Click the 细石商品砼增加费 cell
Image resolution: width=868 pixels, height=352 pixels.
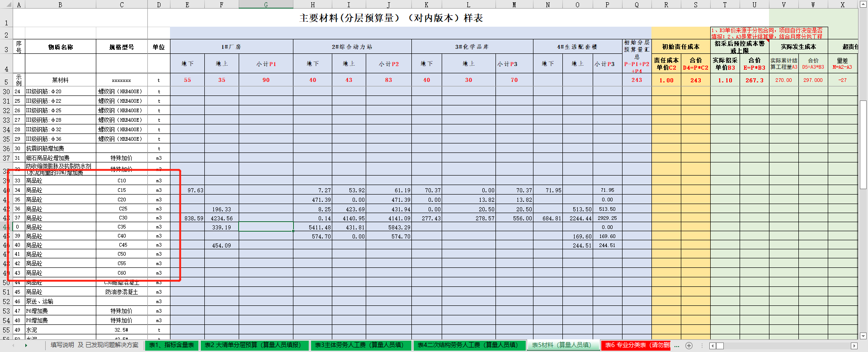[x=61, y=158]
